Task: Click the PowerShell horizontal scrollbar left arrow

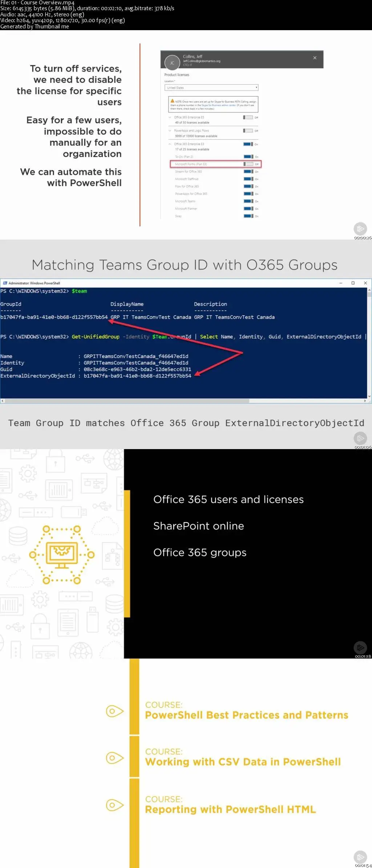Action: [2, 401]
